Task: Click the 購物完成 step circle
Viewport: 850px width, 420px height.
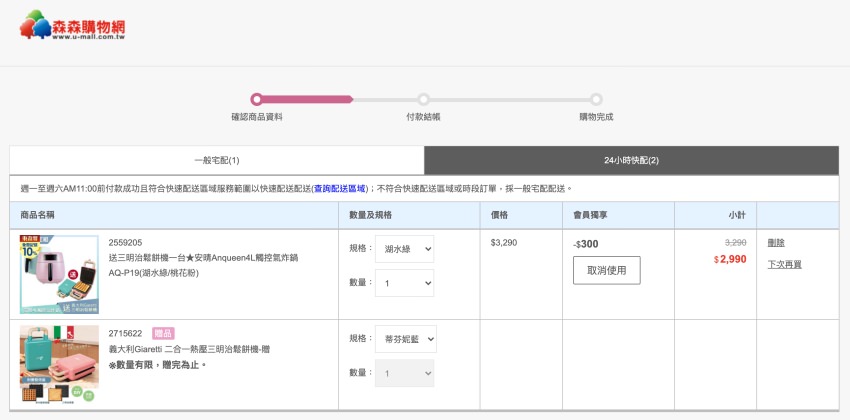Action: [x=596, y=99]
